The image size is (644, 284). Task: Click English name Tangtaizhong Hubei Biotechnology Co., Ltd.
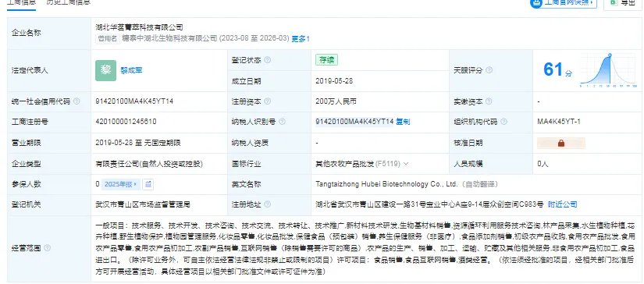[386, 184]
